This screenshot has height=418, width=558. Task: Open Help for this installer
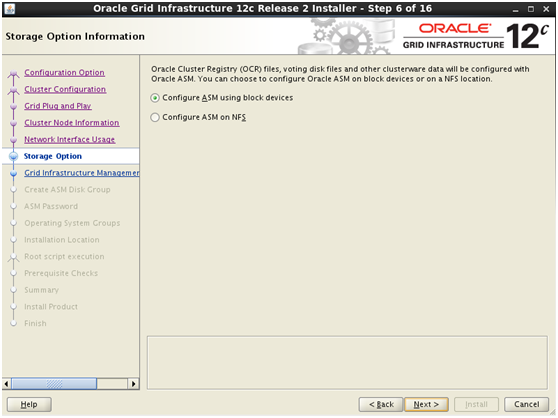[29, 404]
